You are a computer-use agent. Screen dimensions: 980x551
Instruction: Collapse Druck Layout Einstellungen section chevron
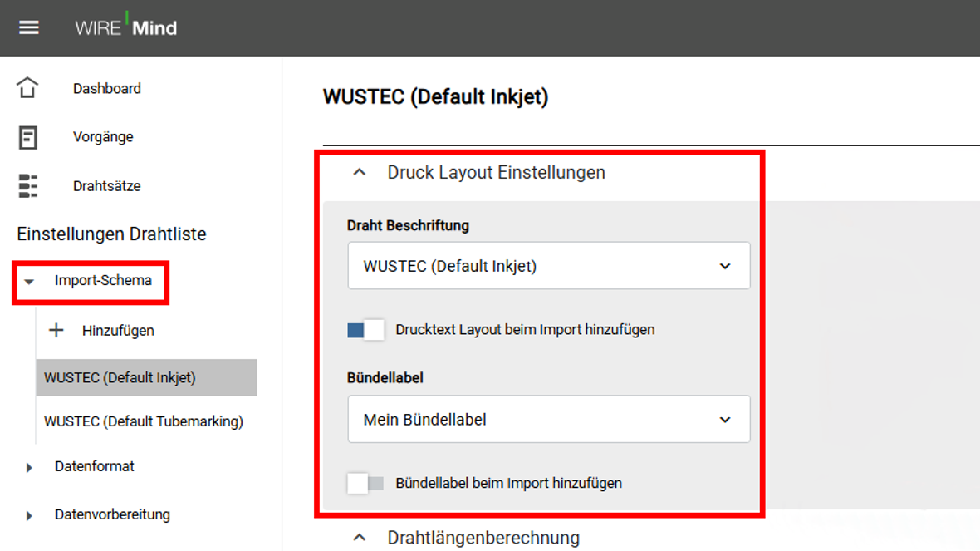click(x=360, y=172)
